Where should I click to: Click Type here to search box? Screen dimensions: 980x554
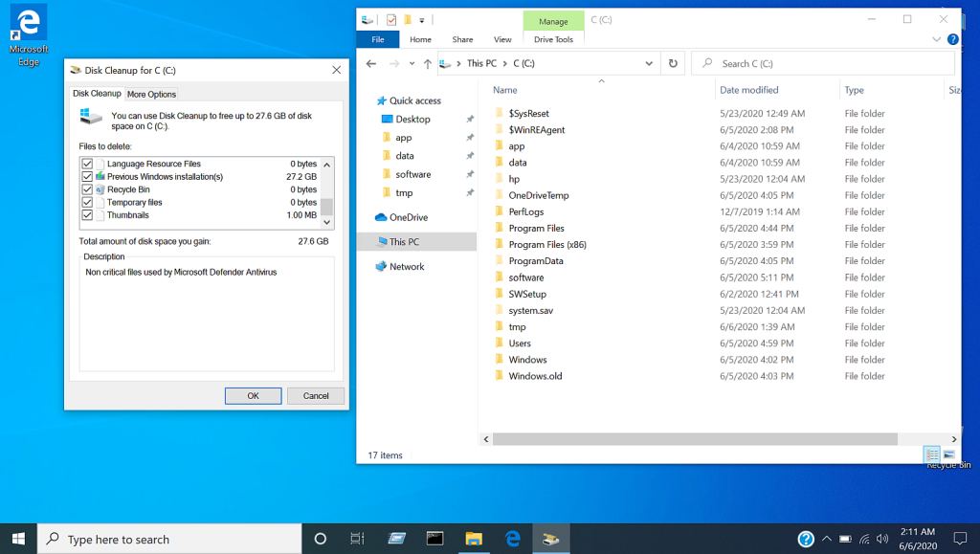[169, 539]
